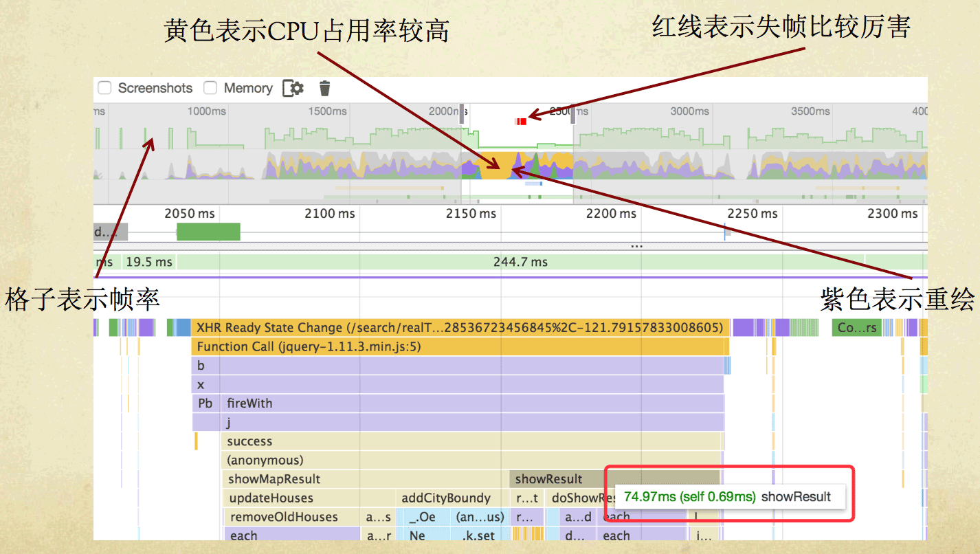Click the flame chart bar labeled b
Viewport: 980px width, 554px height.
click(458, 366)
